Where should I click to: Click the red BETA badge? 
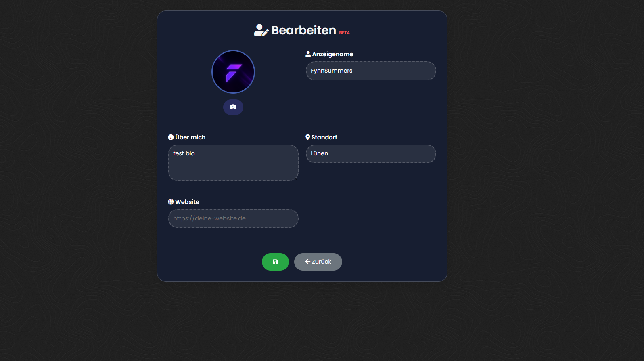345,33
